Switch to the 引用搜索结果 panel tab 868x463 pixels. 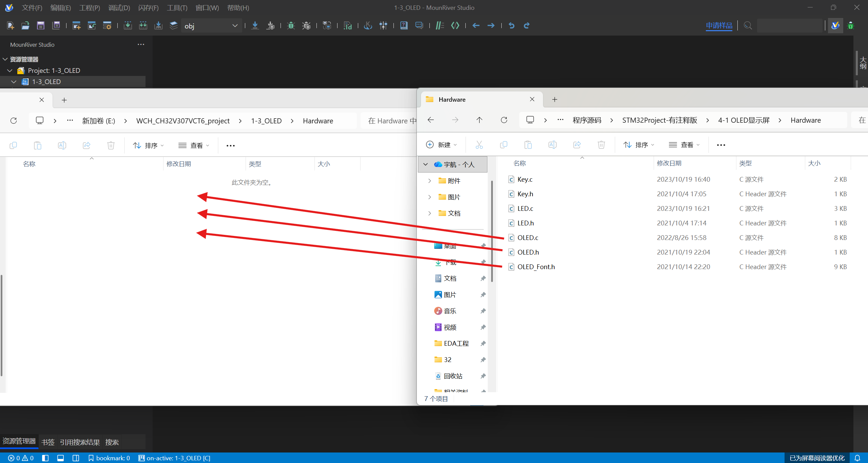click(x=80, y=442)
